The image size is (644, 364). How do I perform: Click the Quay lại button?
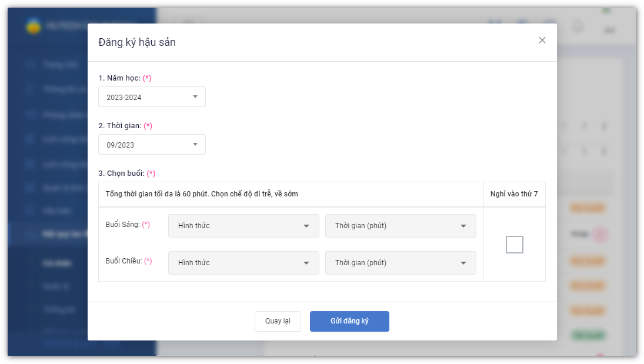pos(278,321)
